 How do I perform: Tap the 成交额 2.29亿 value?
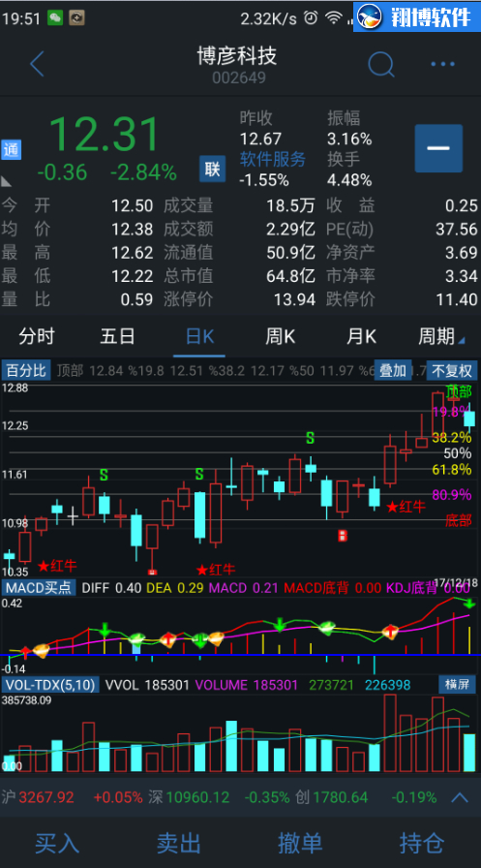coord(290,230)
